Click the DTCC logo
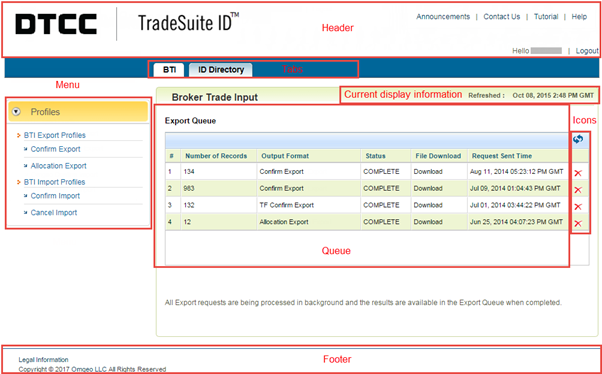The width and height of the screenshot is (602, 374). (x=56, y=24)
